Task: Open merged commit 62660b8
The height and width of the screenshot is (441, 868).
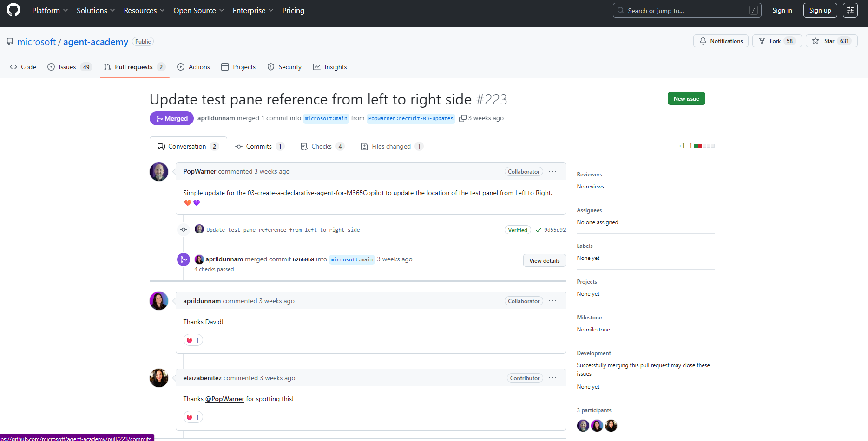Action: click(303, 259)
